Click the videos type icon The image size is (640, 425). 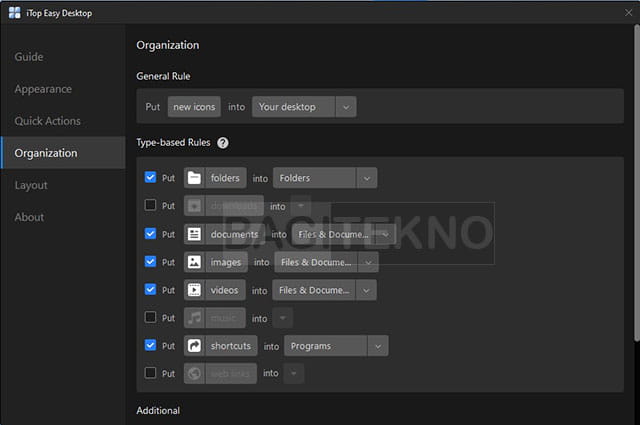pyautogui.click(x=194, y=290)
